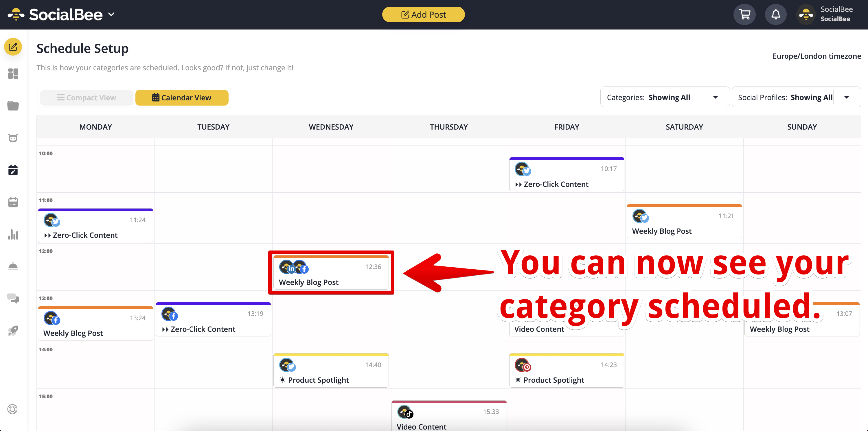Open the rocket icon in sidebar
This screenshot has height=431, width=868.
coord(13,331)
